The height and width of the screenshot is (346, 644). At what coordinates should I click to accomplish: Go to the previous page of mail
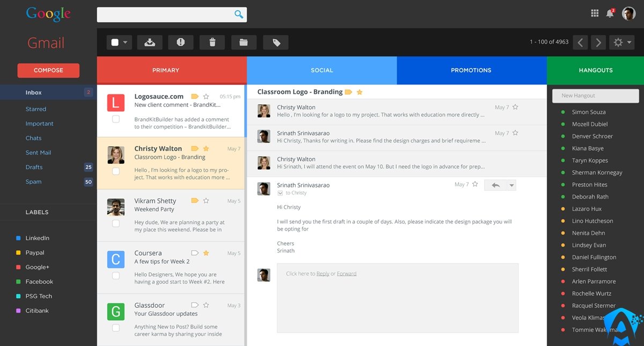[580, 42]
